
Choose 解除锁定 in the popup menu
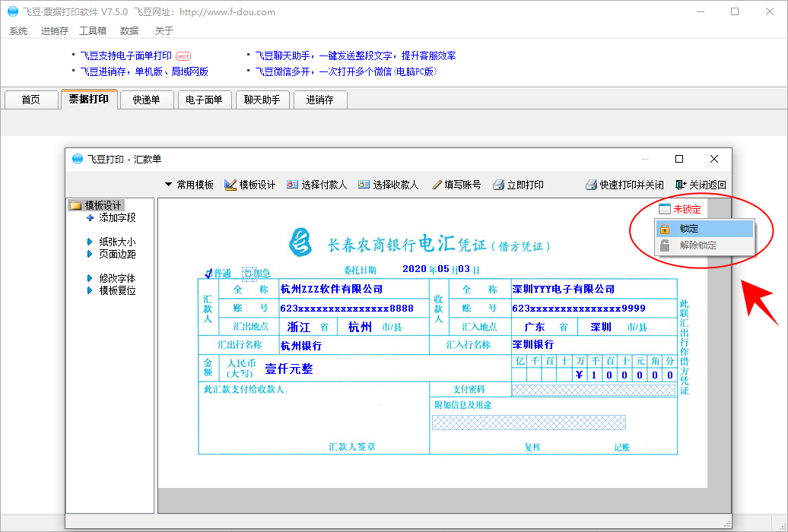click(704, 245)
